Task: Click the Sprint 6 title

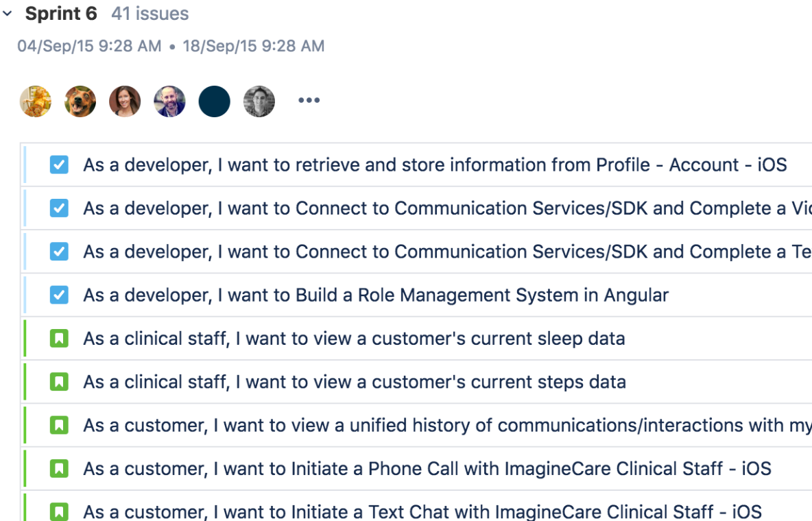Action: coord(61,14)
